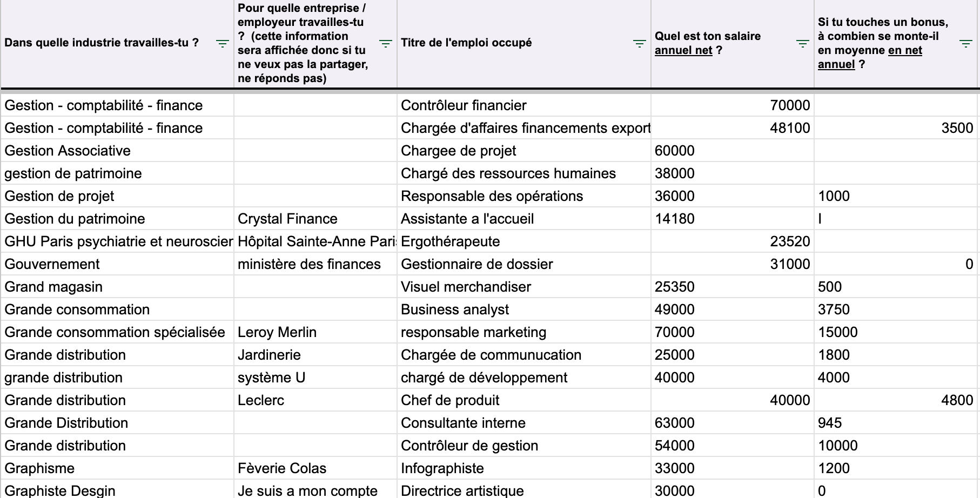Image resolution: width=980 pixels, height=498 pixels.
Task: Click the Ergothérapeute cell
Action: (x=524, y=241)
